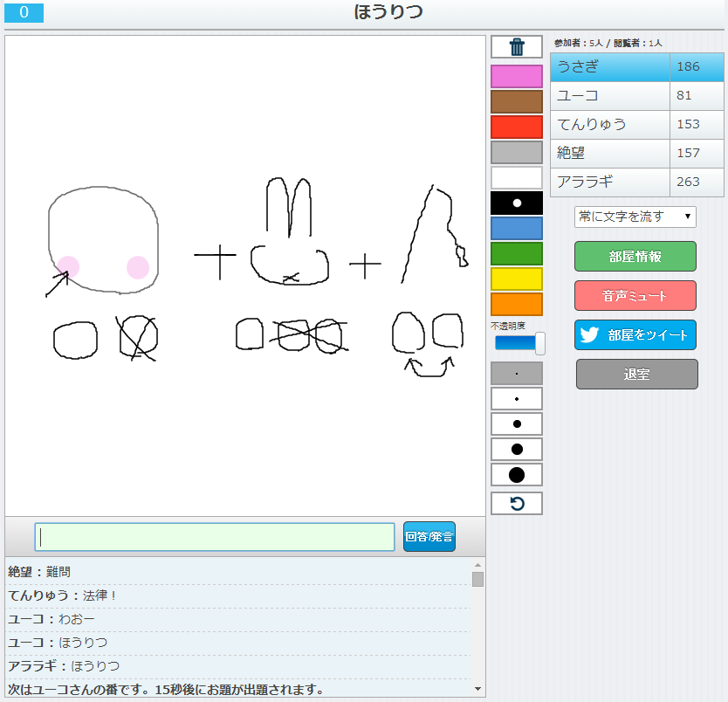Click the chat message 絶望：難問
Image resolution: width=728 pixels, height=702 pixels.
click(39, 572)
